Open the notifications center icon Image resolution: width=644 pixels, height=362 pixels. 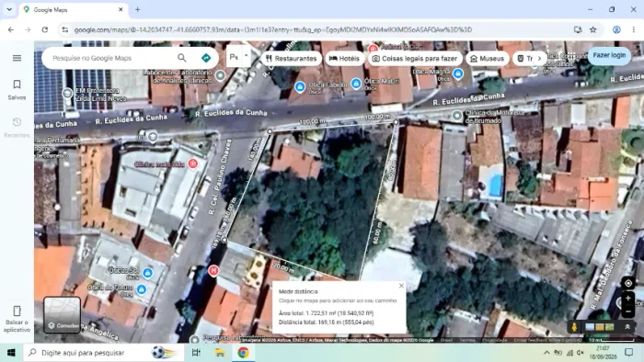(628, 353)
